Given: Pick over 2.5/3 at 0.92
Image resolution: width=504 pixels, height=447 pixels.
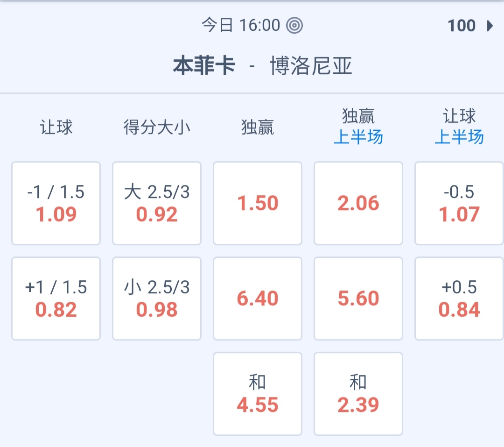Looking at the screenshot, I should coord(157,203).
